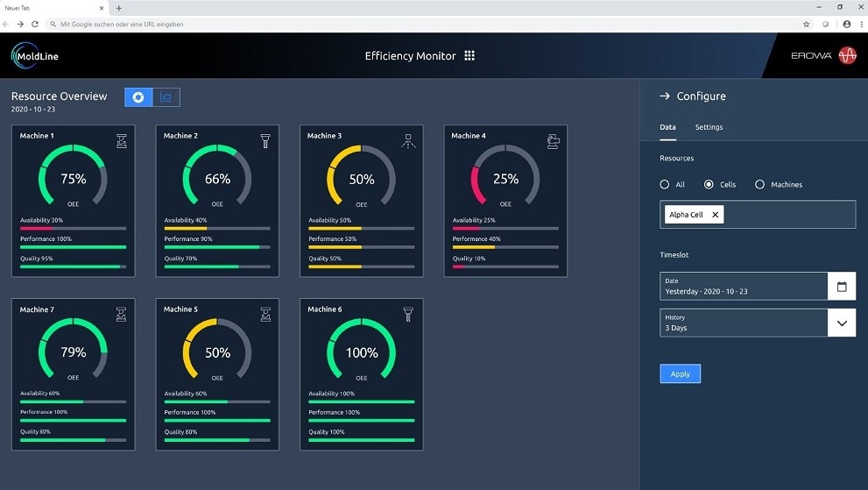Open the app grid menu beside Efficiency Monitor
Image resolution: width=868 pixels, height=490 pixels.
click(x=469, y=56)
